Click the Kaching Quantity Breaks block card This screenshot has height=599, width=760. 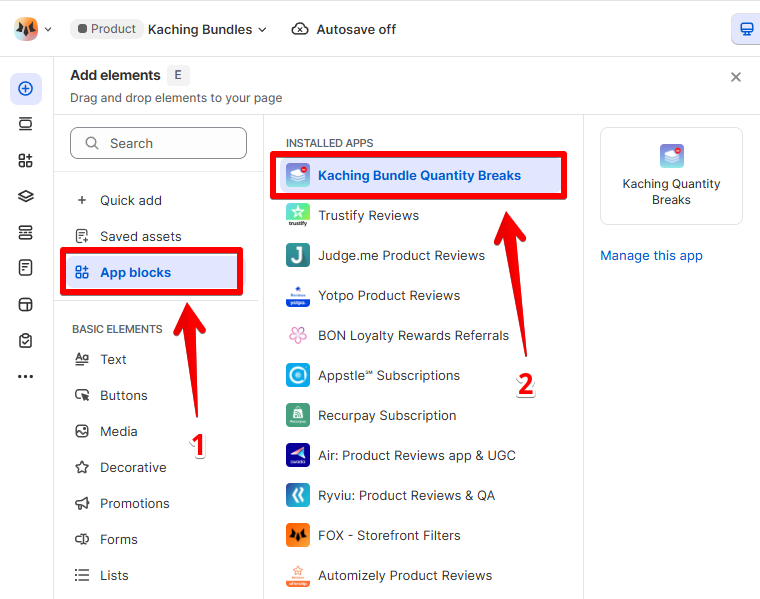pyautogui.click(x=671, y=176)
